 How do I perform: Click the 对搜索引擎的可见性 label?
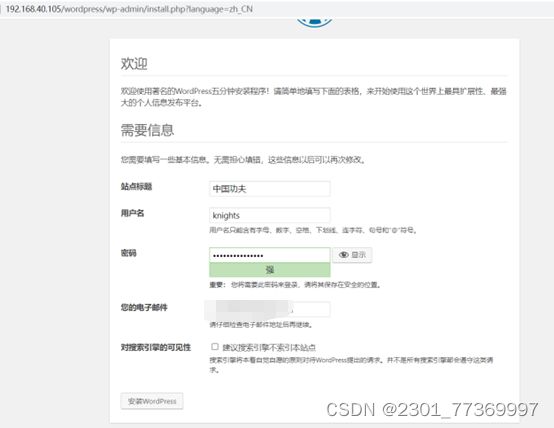pyautogui.click(x=156, y=347)
